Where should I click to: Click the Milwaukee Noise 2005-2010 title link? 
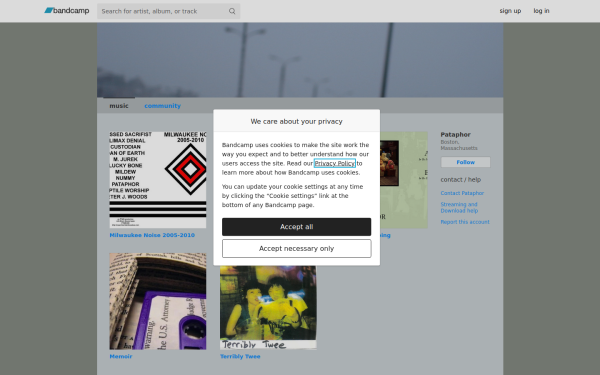point(152,235)
